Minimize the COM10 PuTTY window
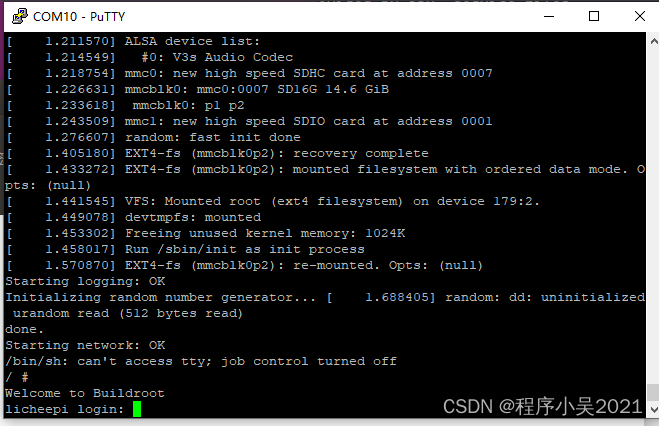This screenshot has width=659, height=426. point(547,16)
